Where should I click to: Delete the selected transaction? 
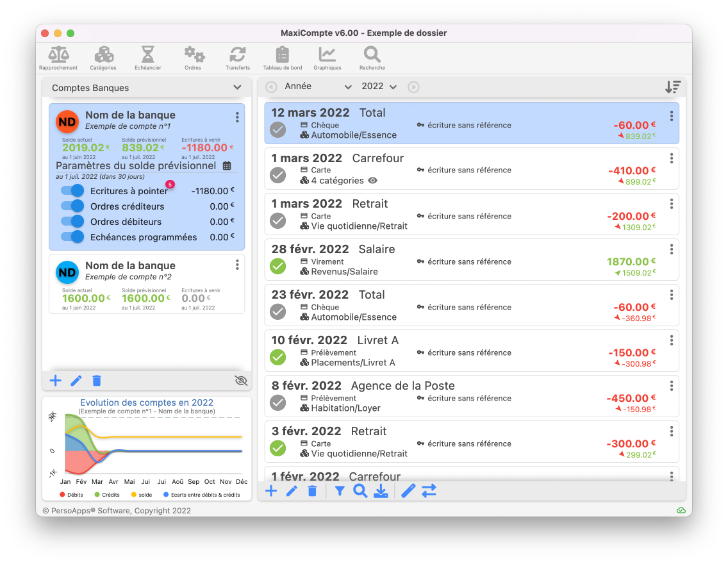pyautogui.click(x=313, y=491)
